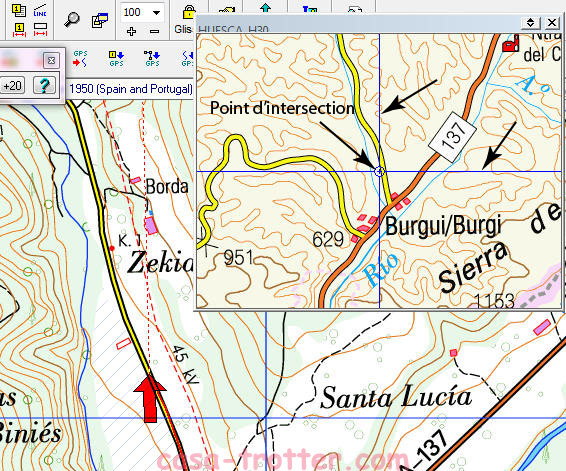Click the minus zoom-out button
The height and width of the screenshot is (471, 566).
click(x=154, y=31)
